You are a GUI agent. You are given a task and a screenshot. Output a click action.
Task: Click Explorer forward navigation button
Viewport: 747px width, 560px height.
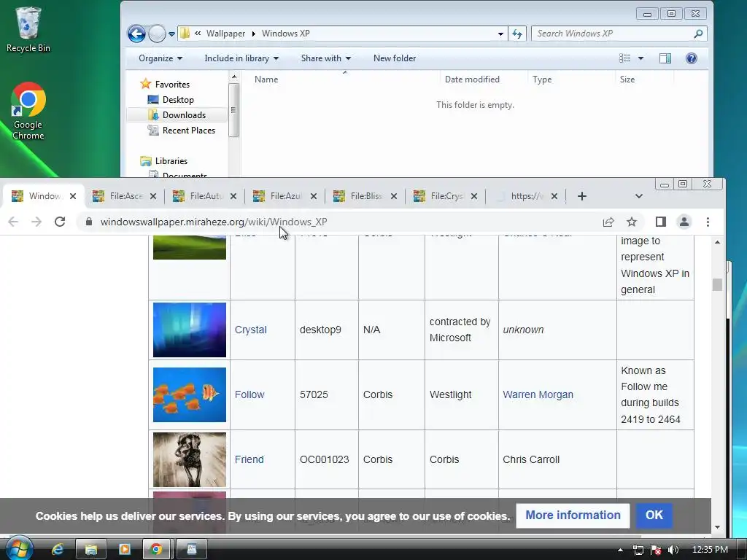pos(157,34)
